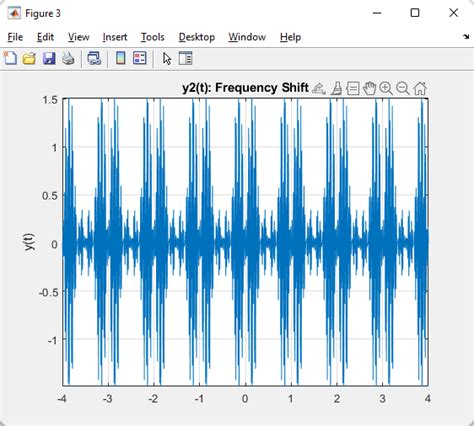
Task: Click the x-axis tick label 2
Action: 337,398
